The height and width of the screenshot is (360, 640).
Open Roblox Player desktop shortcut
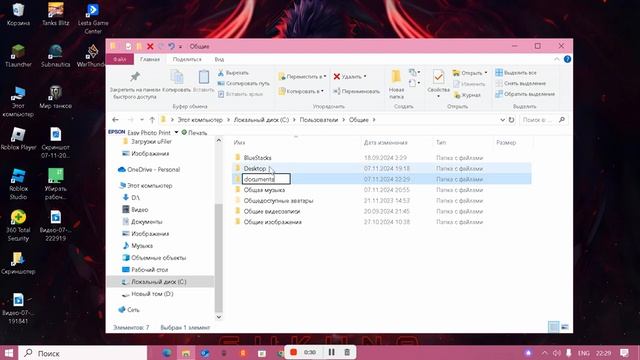18,139
